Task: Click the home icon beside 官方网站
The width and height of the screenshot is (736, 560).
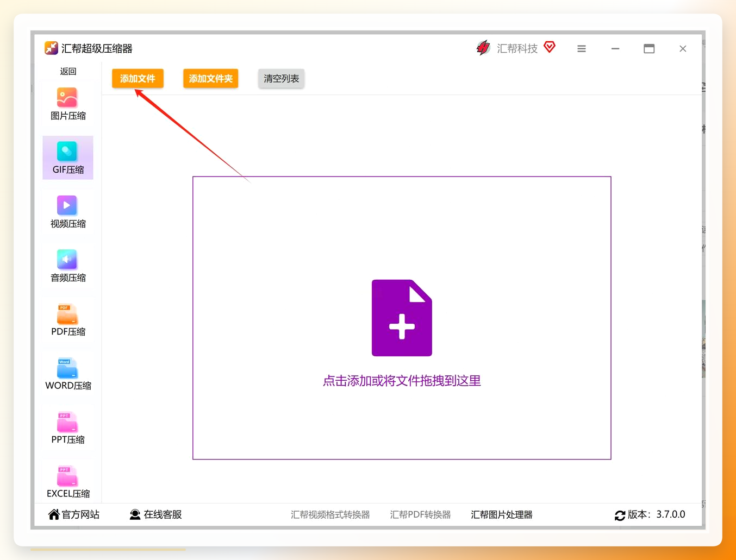Action: [x=54, y=514]
